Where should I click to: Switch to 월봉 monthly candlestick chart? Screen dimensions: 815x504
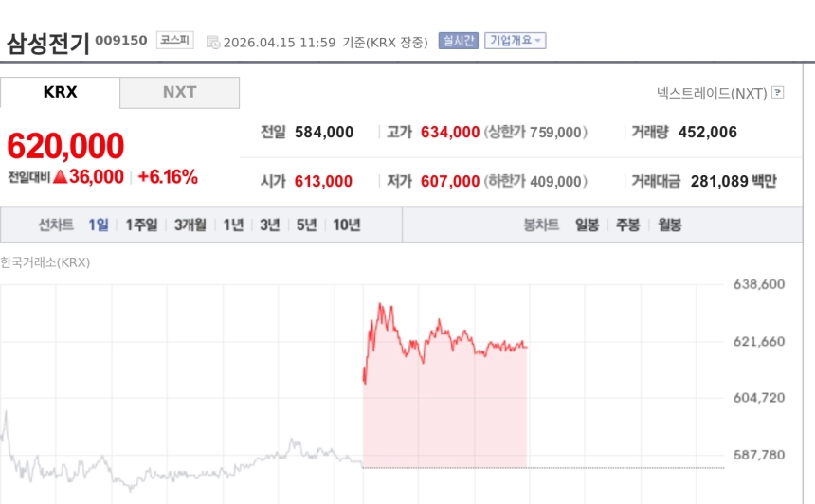pos(669,225)
